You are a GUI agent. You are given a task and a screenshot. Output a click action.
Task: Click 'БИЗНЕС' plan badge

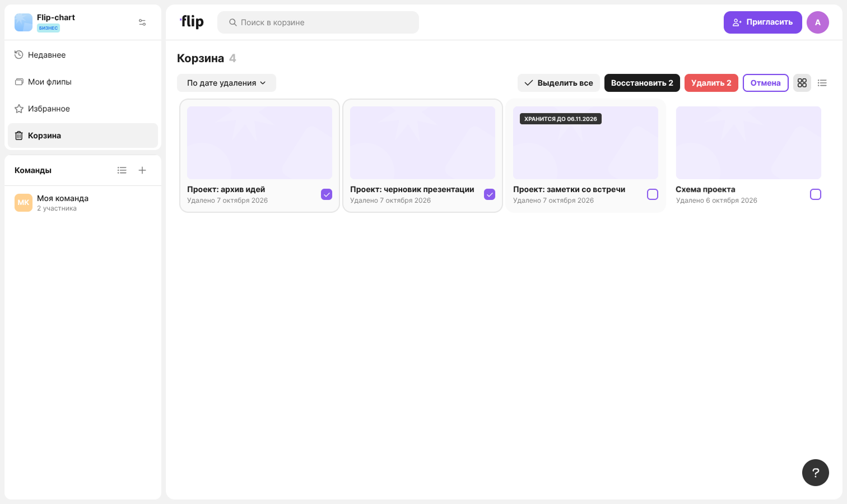tap(48, 28)
